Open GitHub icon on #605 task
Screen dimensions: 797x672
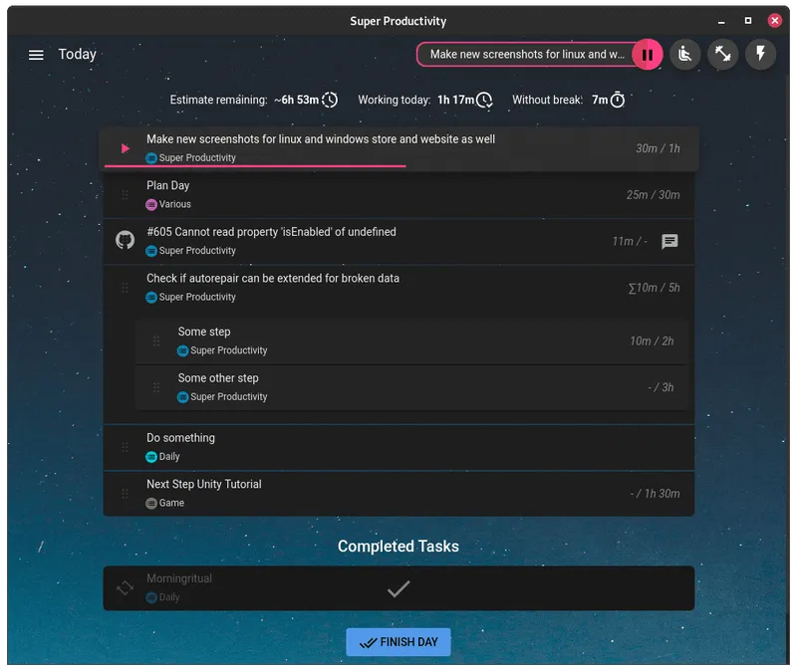tap(126, 240)
